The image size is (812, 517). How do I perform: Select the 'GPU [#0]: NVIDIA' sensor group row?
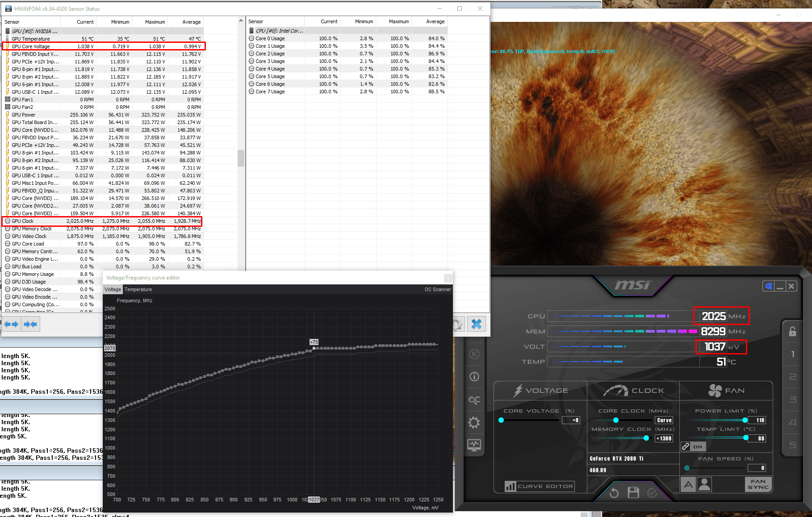coord(103,31)
